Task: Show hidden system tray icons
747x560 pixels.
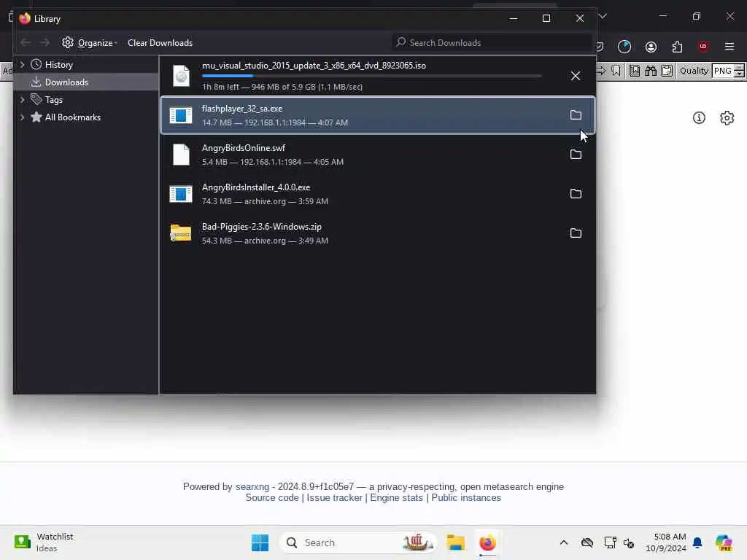Action: tap(564, 542)
